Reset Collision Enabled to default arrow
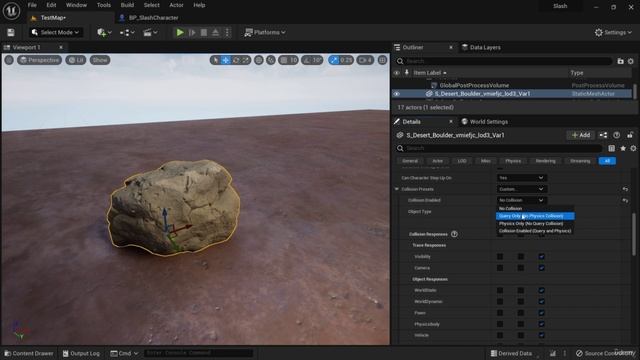 [x=625, y=200]
